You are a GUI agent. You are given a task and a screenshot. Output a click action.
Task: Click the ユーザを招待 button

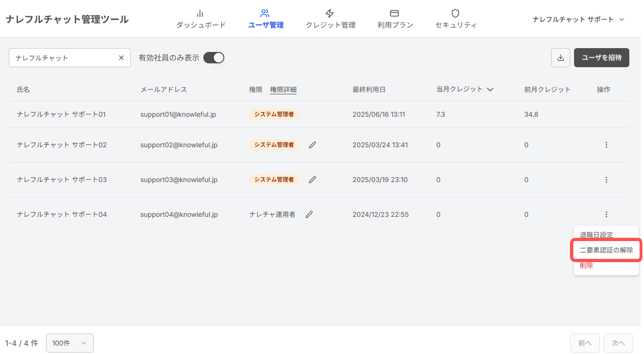coord(601,57)
